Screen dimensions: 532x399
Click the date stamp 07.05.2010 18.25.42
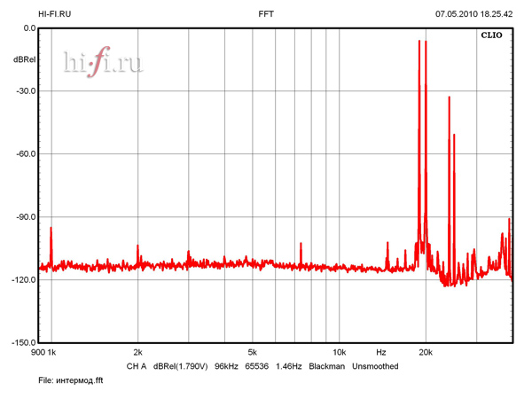tap(474, 14)
